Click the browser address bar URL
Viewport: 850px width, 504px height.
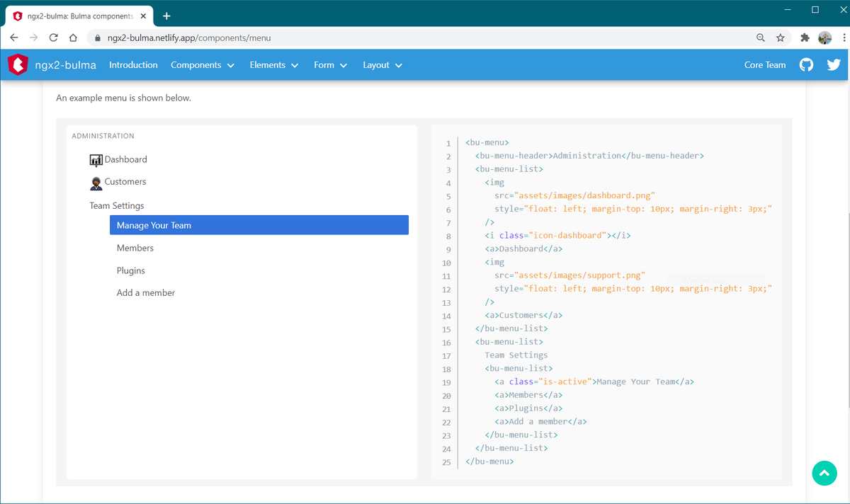[189, 38]
